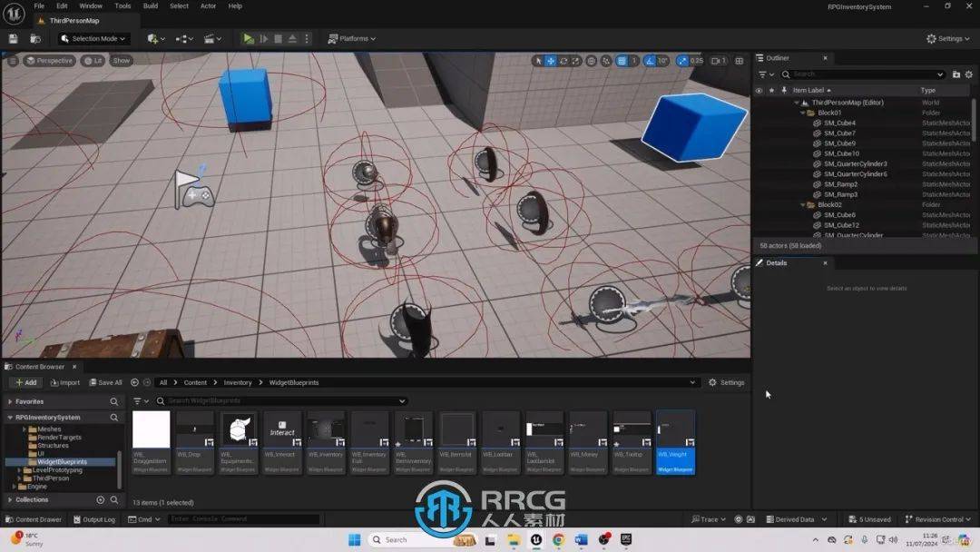Open the Selection Mode dropdown
The image size is (980, 552).
click(x=93, y=38)
